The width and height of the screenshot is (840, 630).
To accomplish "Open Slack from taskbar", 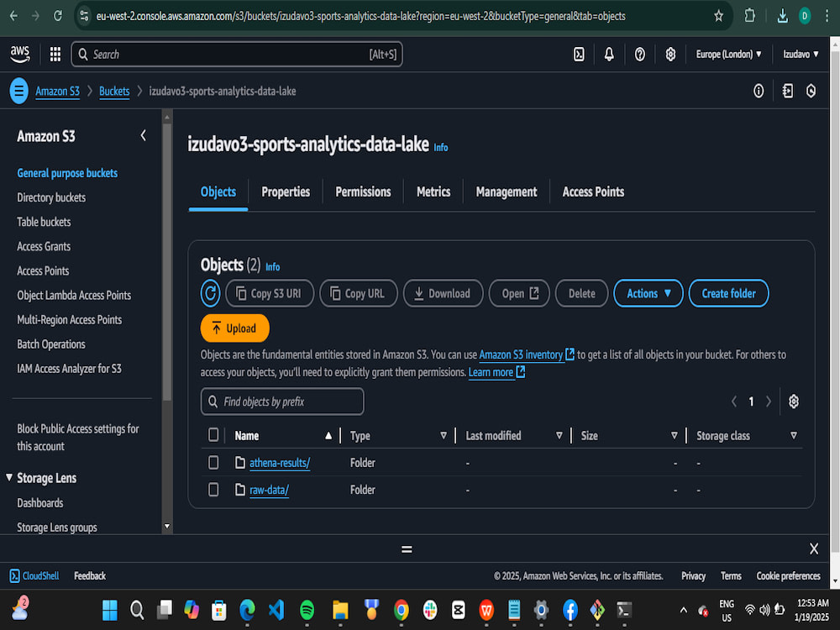I will coord(429,610).
